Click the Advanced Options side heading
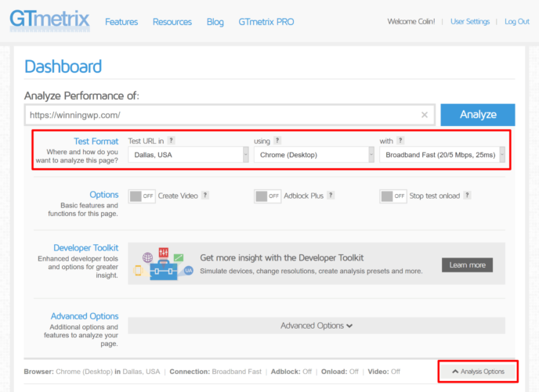This screenshot has height=392, width=539. (85, 316)
